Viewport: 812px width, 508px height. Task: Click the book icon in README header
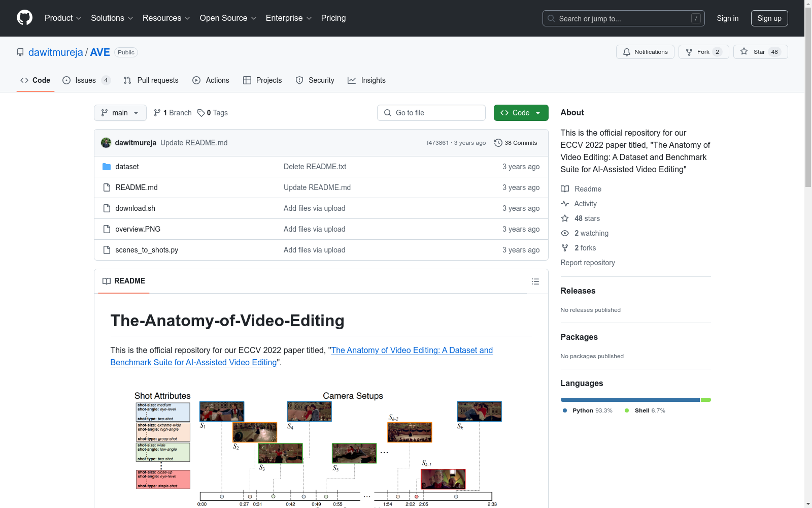tap(107, 281)
